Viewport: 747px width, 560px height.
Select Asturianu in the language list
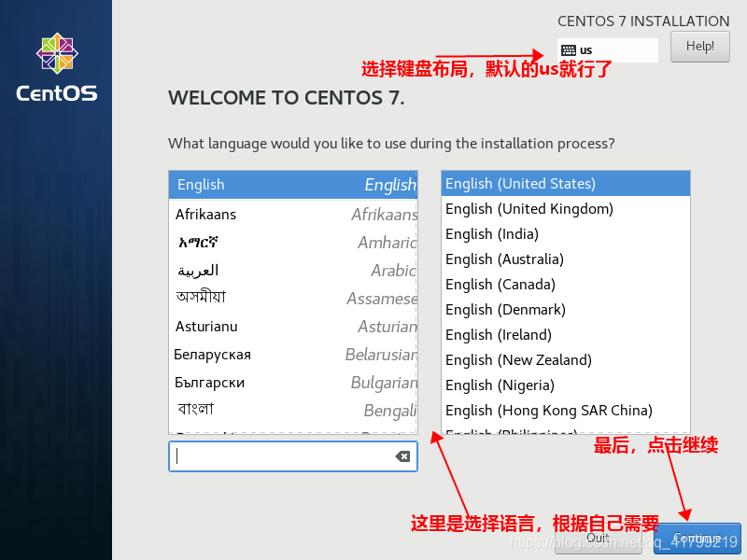[x=293, y=327]
